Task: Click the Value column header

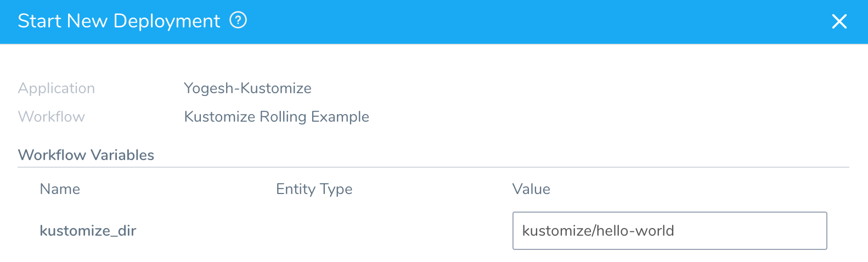Action: [x=531, y=189]
